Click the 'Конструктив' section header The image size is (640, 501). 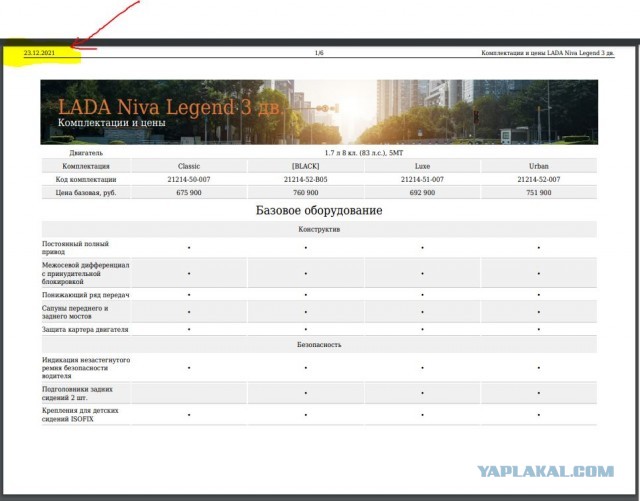[319, 229]
